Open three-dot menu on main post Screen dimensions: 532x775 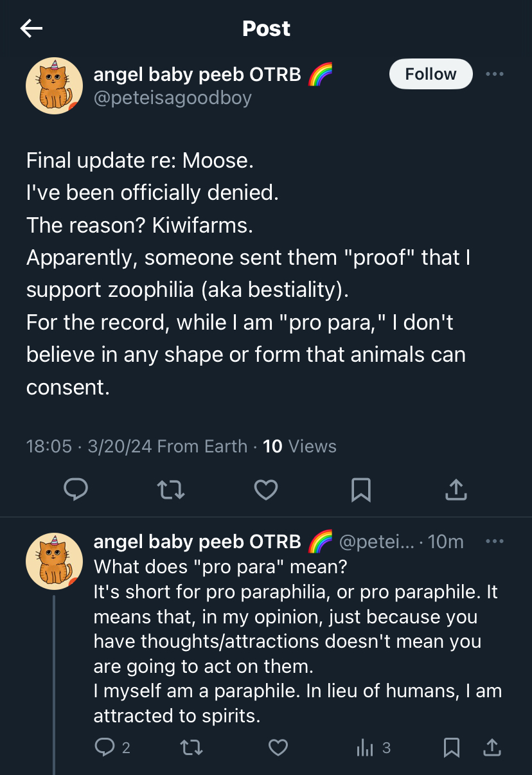pos(495,74)
